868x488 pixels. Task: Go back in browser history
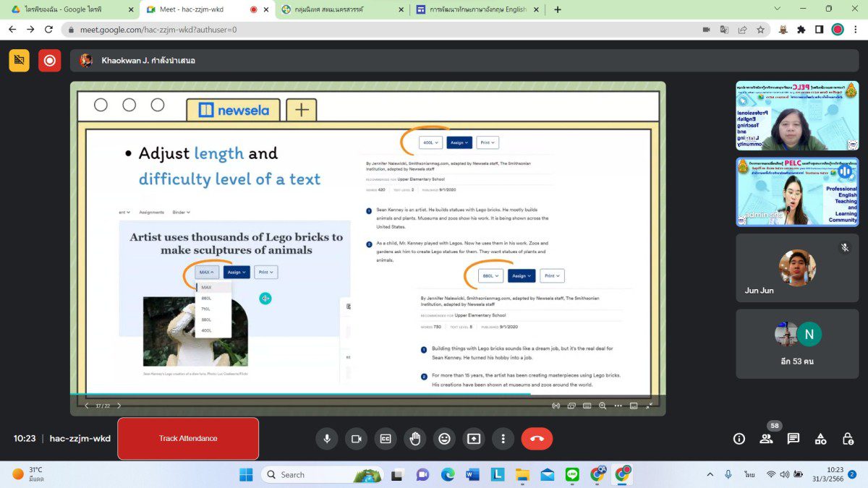[x=12, y=30]
